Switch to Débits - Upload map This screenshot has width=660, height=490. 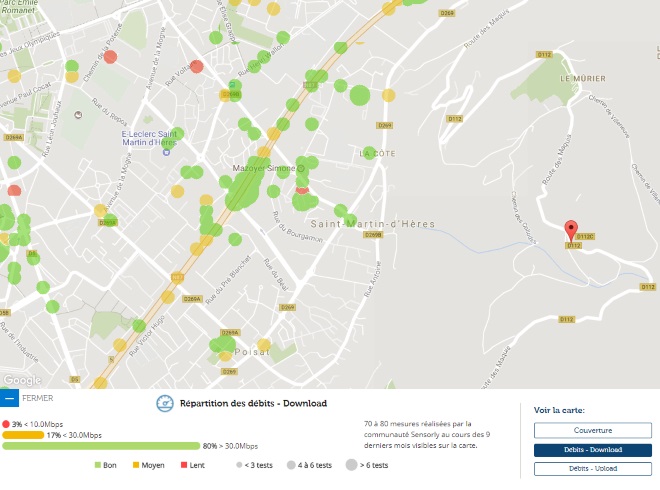[x=593, y=469]
